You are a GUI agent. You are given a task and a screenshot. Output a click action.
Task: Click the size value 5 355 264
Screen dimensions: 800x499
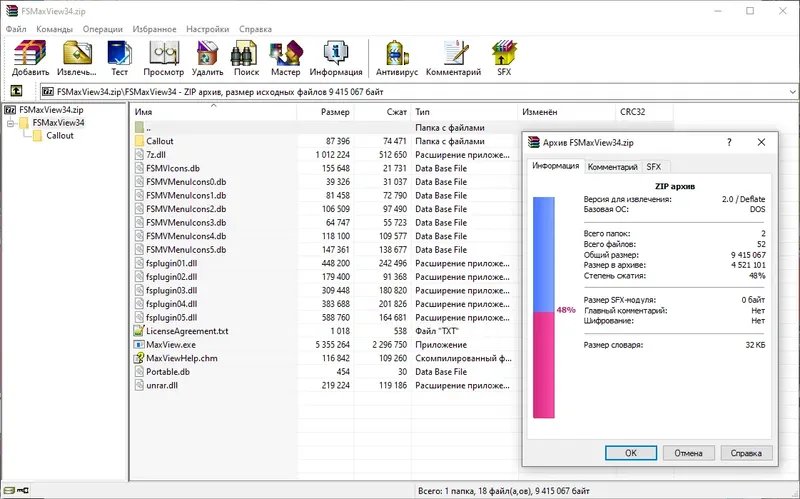click(x=333, y=344)
